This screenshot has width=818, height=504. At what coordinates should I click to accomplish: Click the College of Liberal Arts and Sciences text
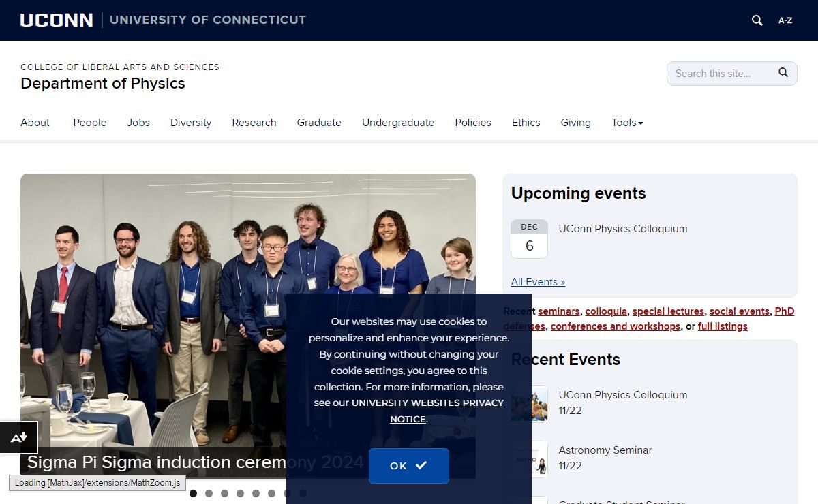[x=120, y=67]
